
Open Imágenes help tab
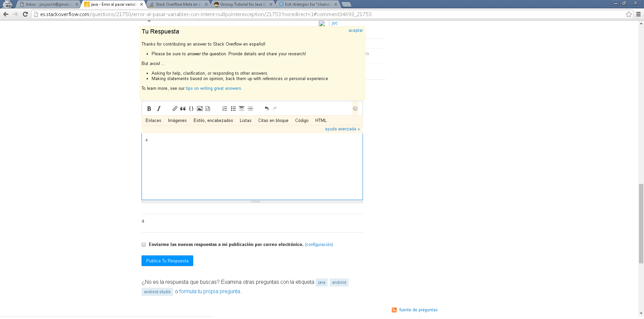click(x=177, y=120)
